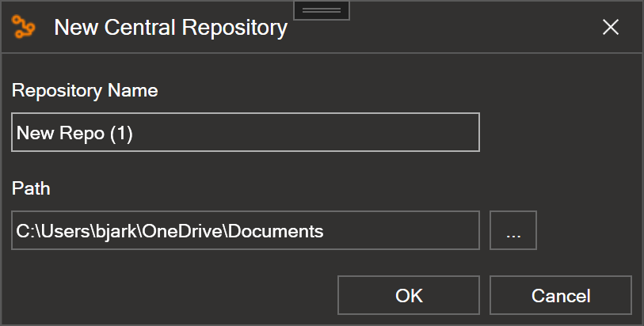
Task: Click the Repository Name label
Action: coord(85,91)
